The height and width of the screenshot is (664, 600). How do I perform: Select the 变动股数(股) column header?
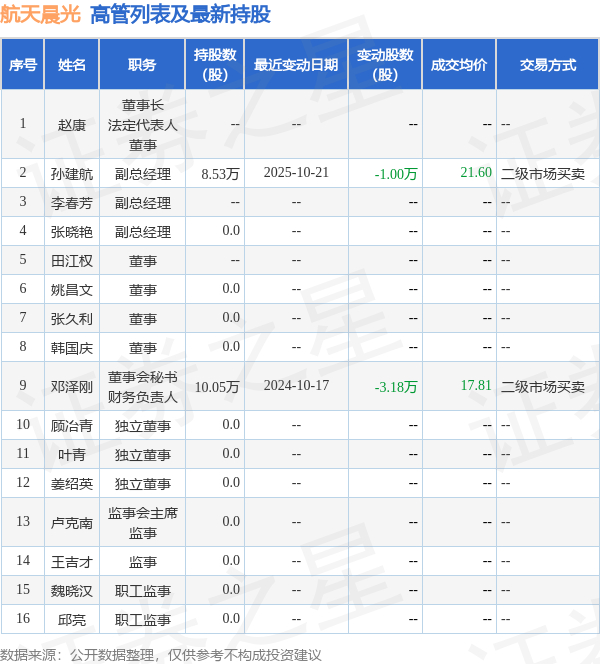(385, 65)
